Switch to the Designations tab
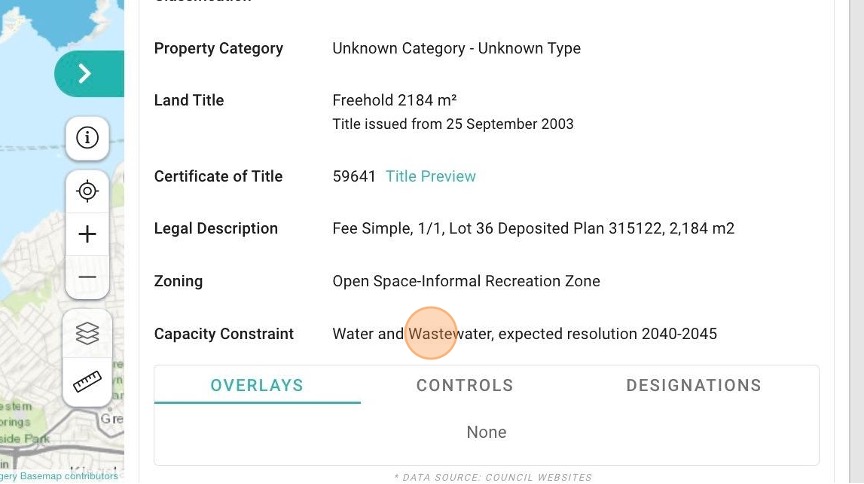Screen dimensions: 864x484 click(x=693, y=385)
